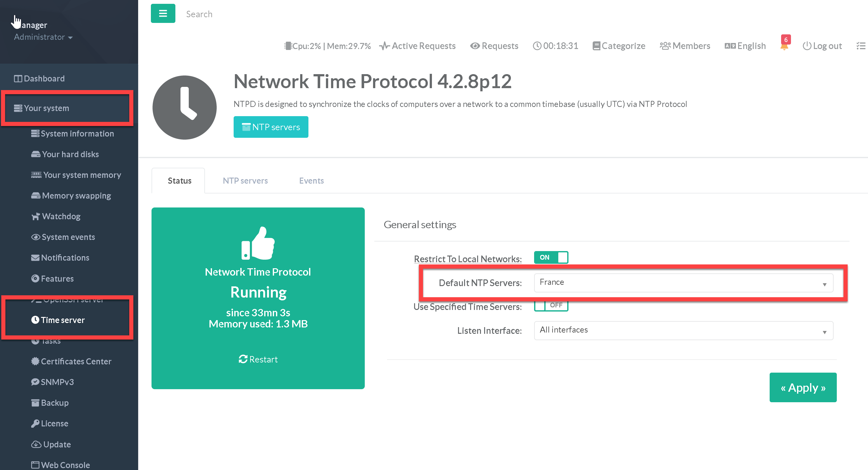Viewport: 868px width, 470px height.
Task: Switch to the NTP servers tab
Action: (x=245, y=181)
